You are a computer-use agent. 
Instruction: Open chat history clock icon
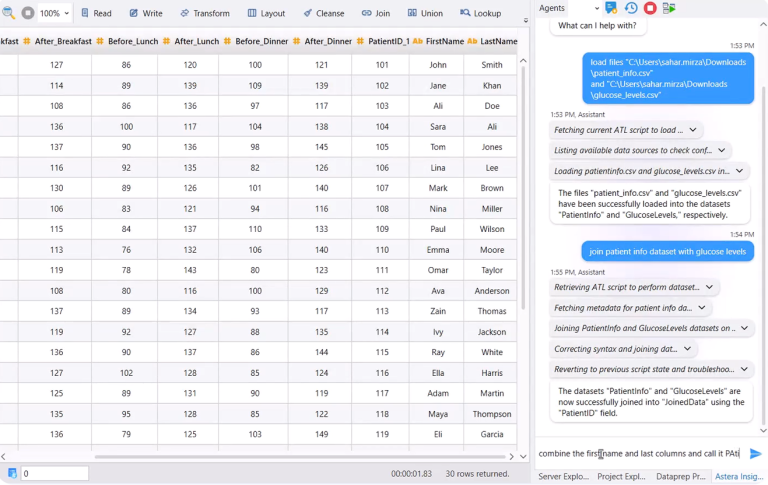[631, 8]
